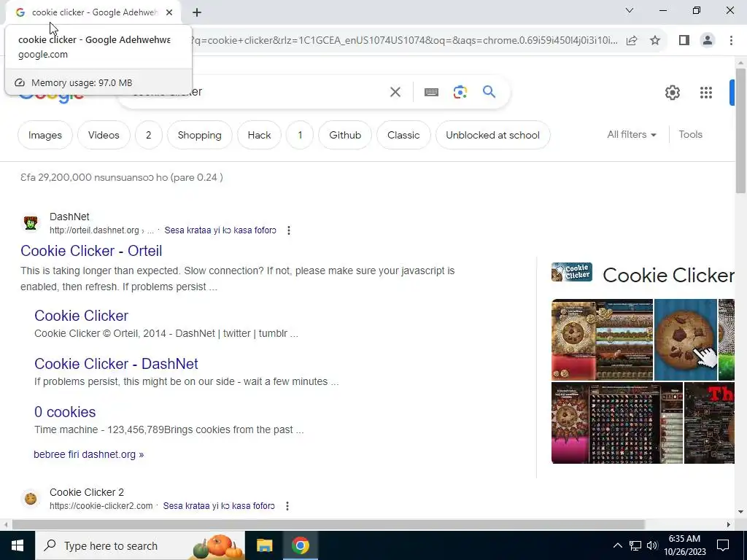The image size is (747, 560).
Task: Open more options for Cookie Clicker 2 result
Action: click(287, 506)
